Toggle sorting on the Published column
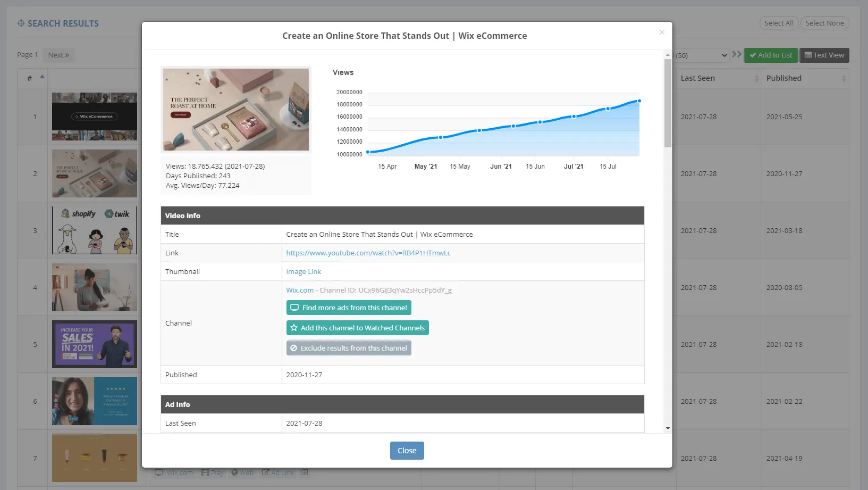Viewport: 868px width, 490px height. pos(784,78)
